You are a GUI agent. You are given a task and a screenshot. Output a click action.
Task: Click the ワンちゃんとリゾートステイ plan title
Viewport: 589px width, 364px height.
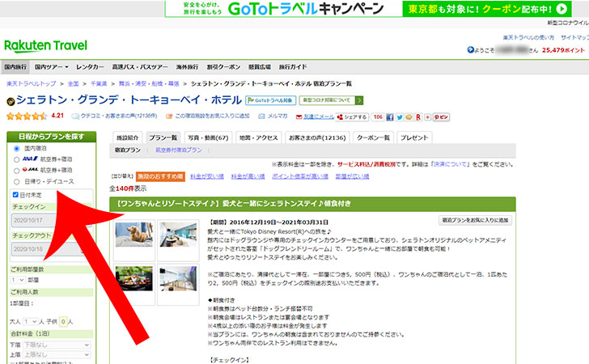click(x=234, y=204)
